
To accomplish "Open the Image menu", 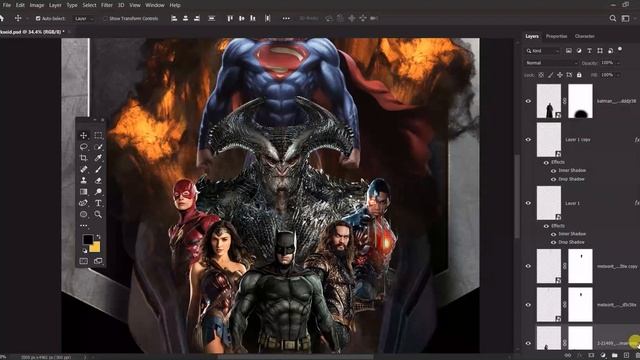I will [36, 5].
